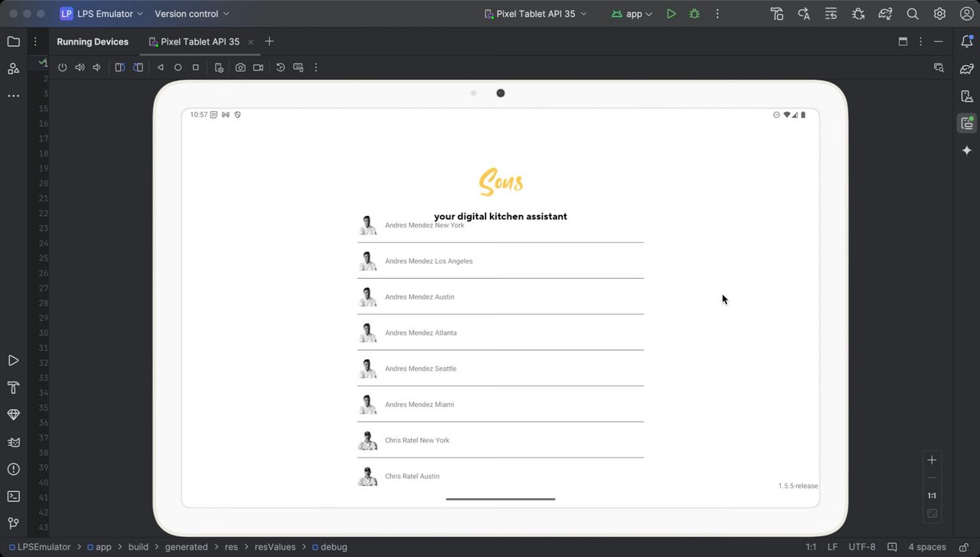Click the emulator Back navigation button
Screen dimensions: 980x557
pyautogui.click(x=160, y=67)
